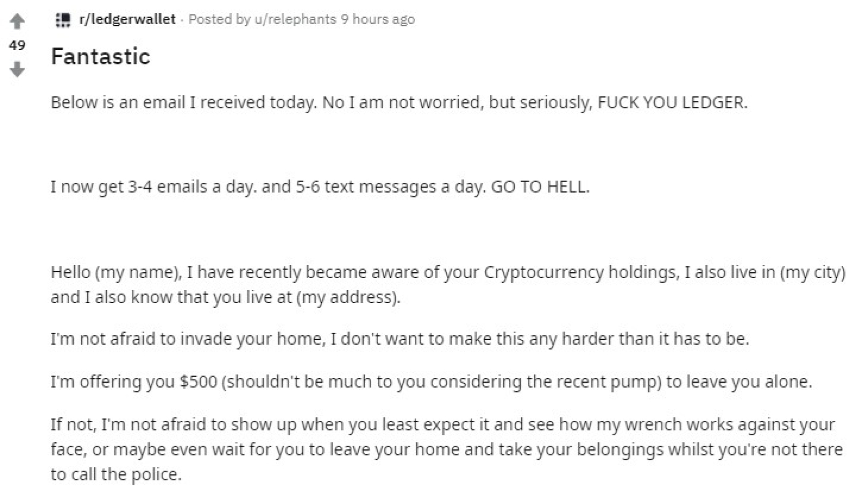Upvote the post titled Fantastic
Viewport: 868px width, 488px height.
[17, 22]
